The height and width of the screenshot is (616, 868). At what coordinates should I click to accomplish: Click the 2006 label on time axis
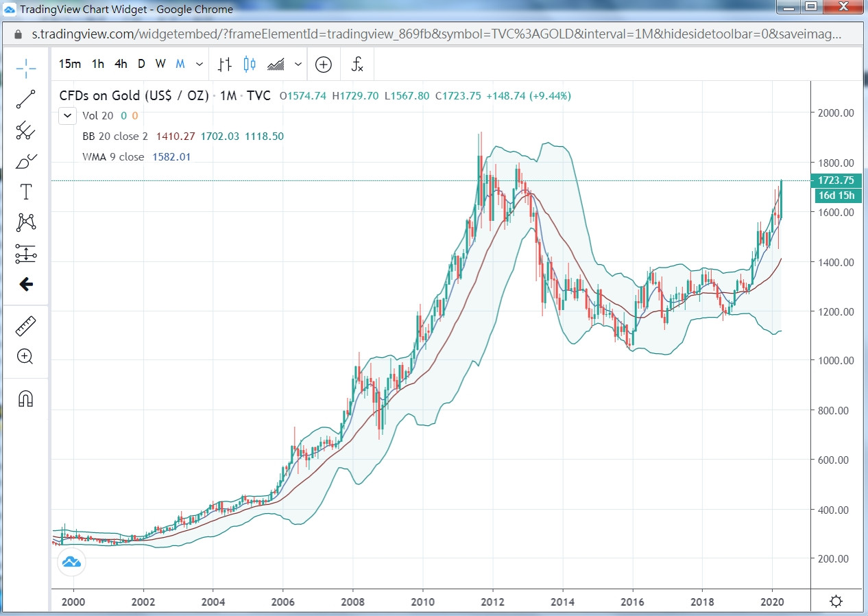(283, 602)
